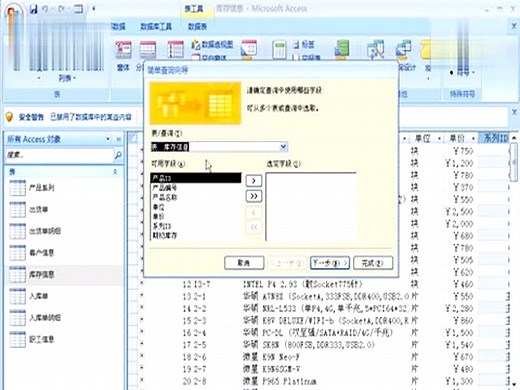This screenshot has width=520, height=390.
Task: Switch to 数据表 ribbon tab
Action: point(197,26)
